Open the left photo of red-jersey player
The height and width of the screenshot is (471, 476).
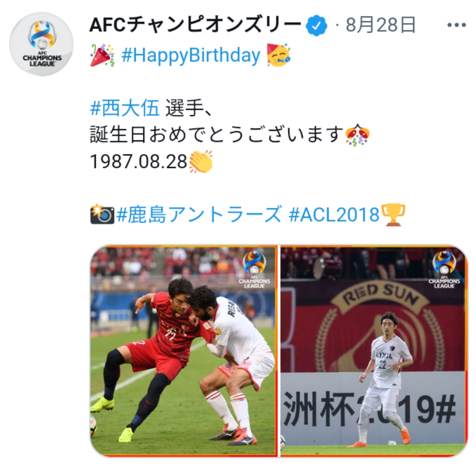184,351
